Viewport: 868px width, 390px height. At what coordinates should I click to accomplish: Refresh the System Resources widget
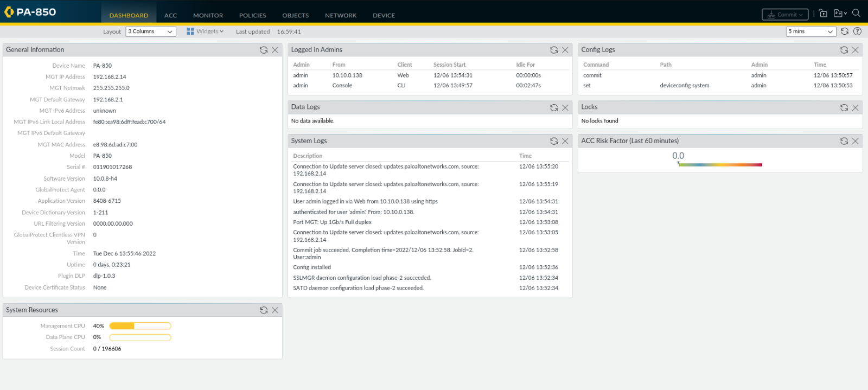point(264,310)
